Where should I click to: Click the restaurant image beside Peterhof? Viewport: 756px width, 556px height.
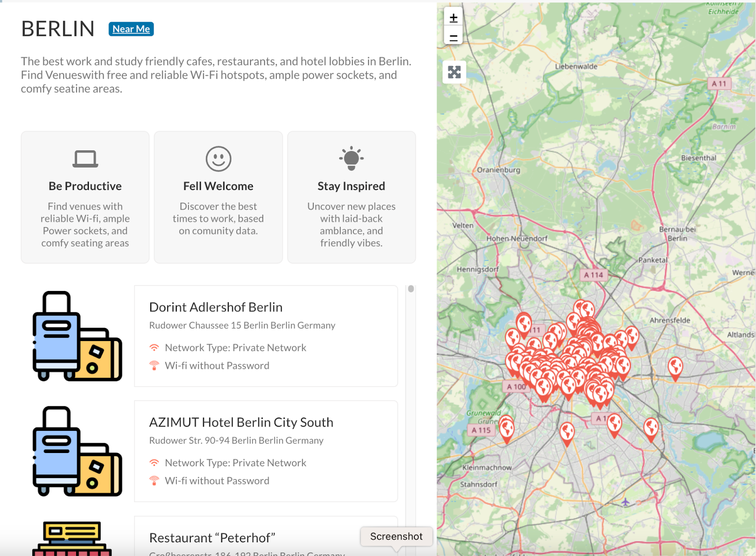(72, 539)
